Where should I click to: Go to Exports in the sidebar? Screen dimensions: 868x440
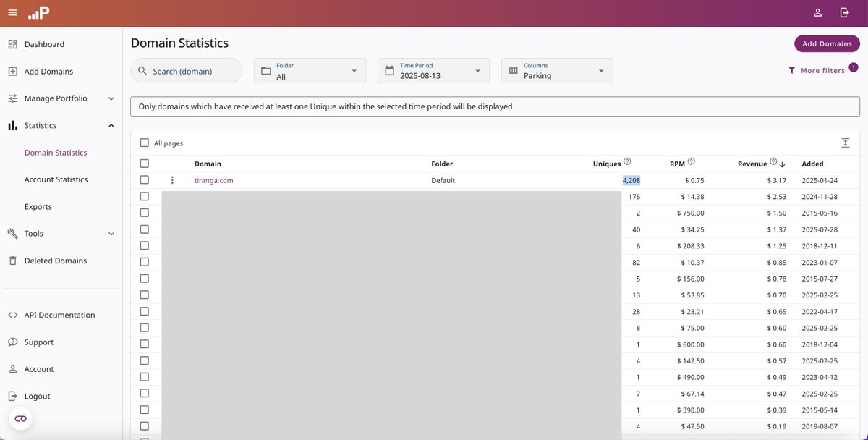point(38,207)
